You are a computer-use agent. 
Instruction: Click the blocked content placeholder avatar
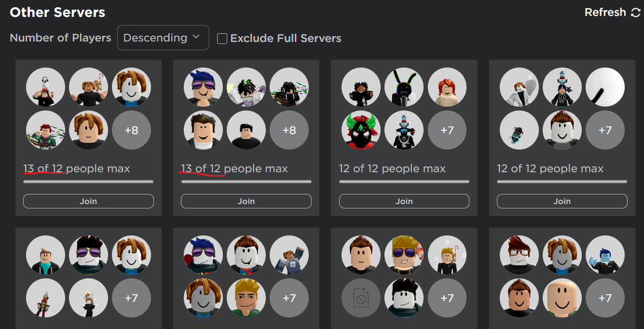point(361,298)
